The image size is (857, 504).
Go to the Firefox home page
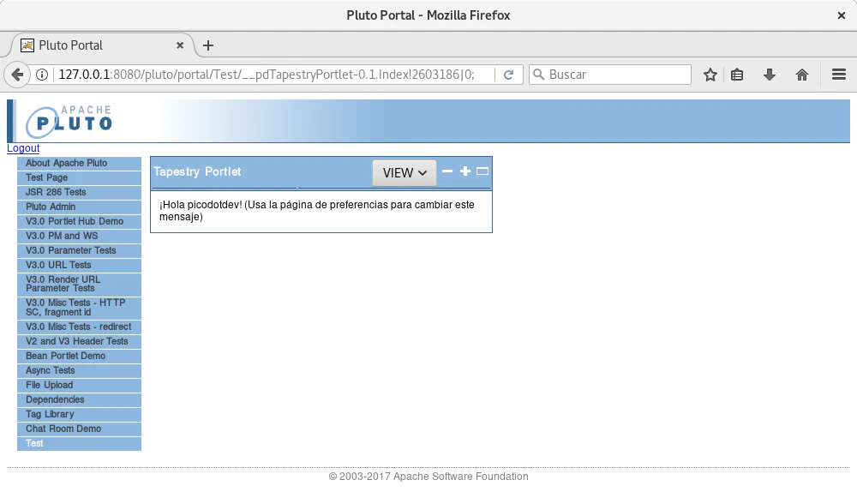coord(802,75)
